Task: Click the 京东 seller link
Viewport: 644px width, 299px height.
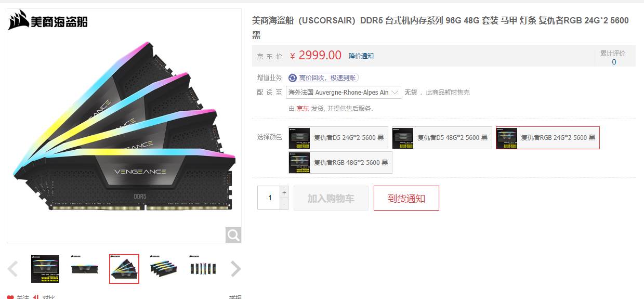Action: coord(303,109)
